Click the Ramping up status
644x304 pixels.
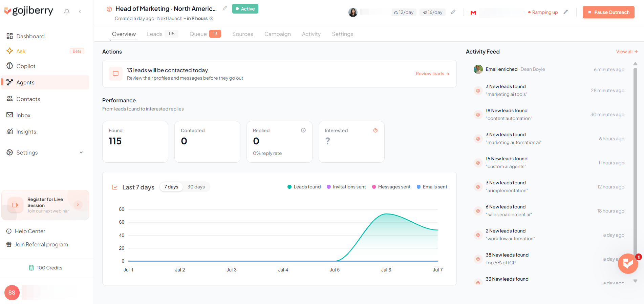pos(543,12)
